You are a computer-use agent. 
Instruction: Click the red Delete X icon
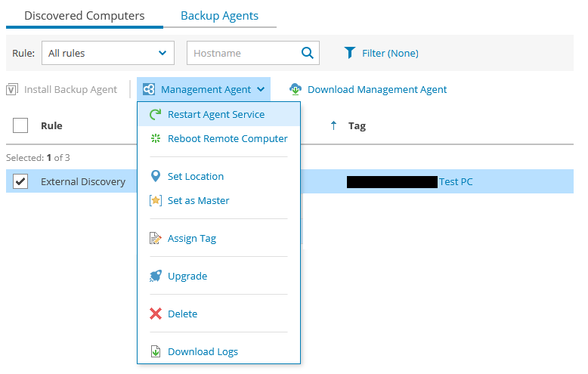point(155,314)
